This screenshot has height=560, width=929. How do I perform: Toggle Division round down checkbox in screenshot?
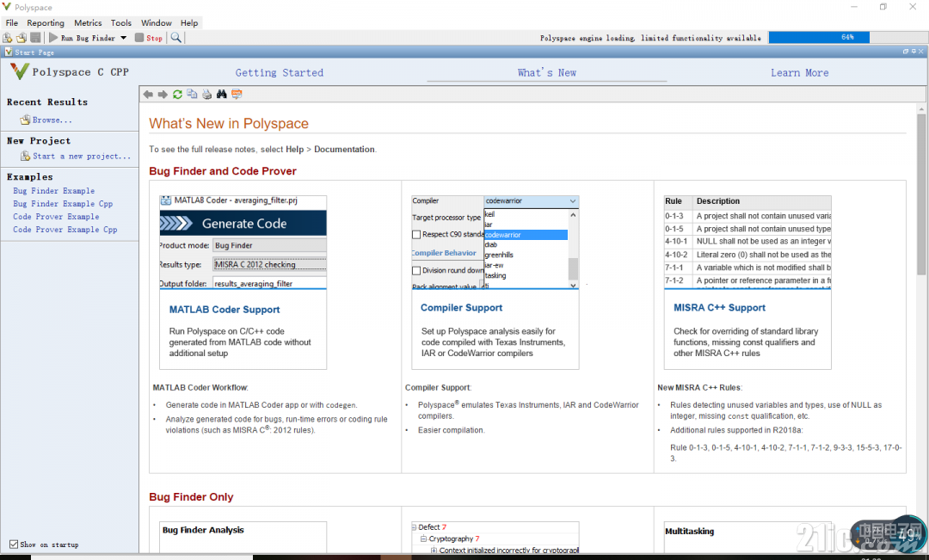pos(416,270)
